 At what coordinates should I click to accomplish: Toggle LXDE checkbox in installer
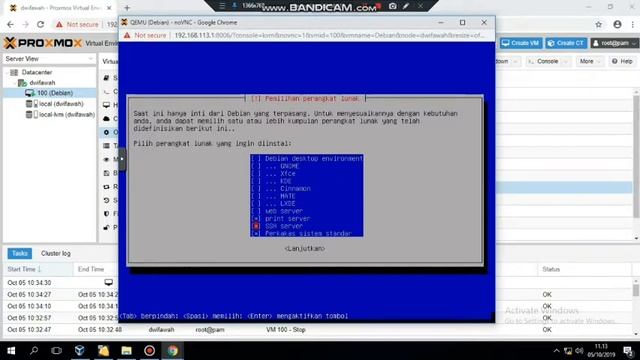256,203
